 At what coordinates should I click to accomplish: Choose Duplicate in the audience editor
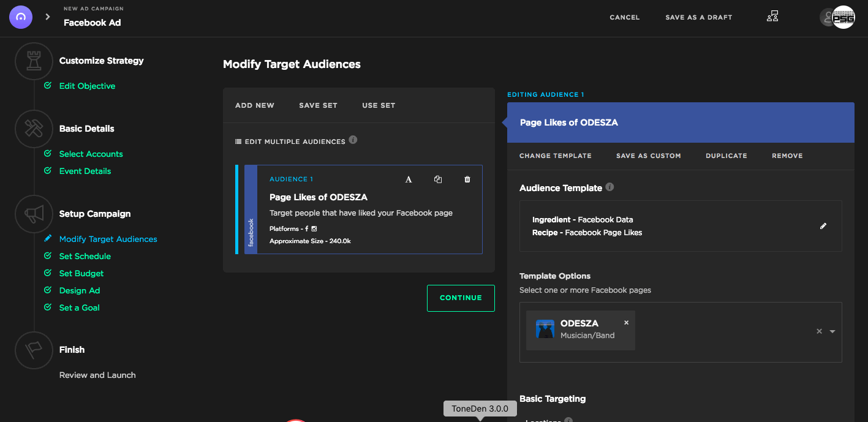(x=726, y=156)
